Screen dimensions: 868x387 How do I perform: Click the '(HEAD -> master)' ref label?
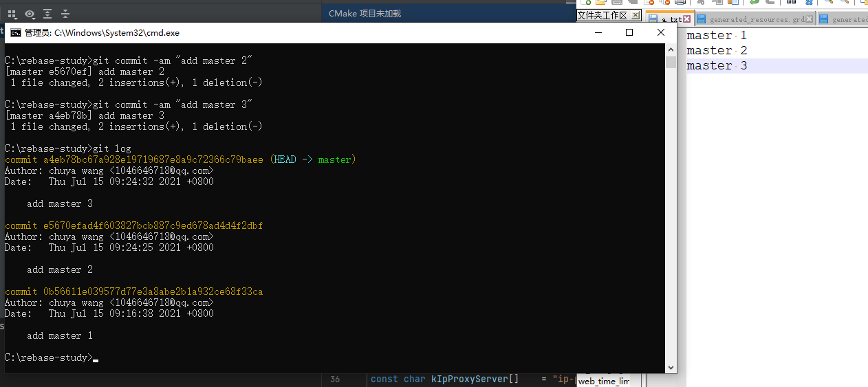pyautogui.click(x=312, y=159)
